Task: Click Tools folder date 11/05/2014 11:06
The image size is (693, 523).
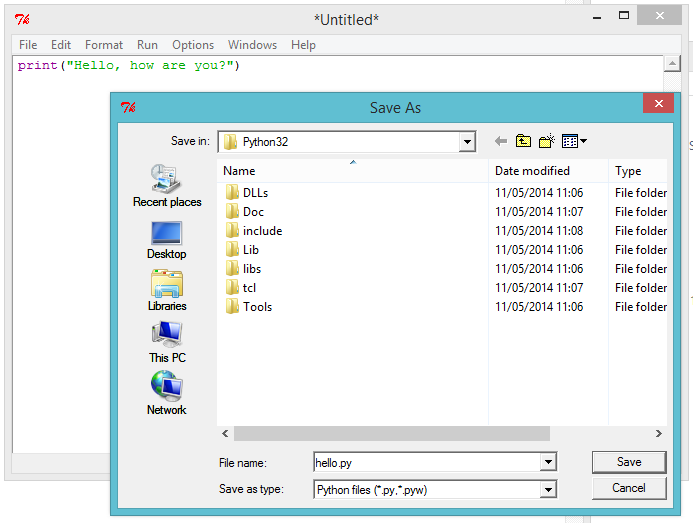Action: click(539, 307)
